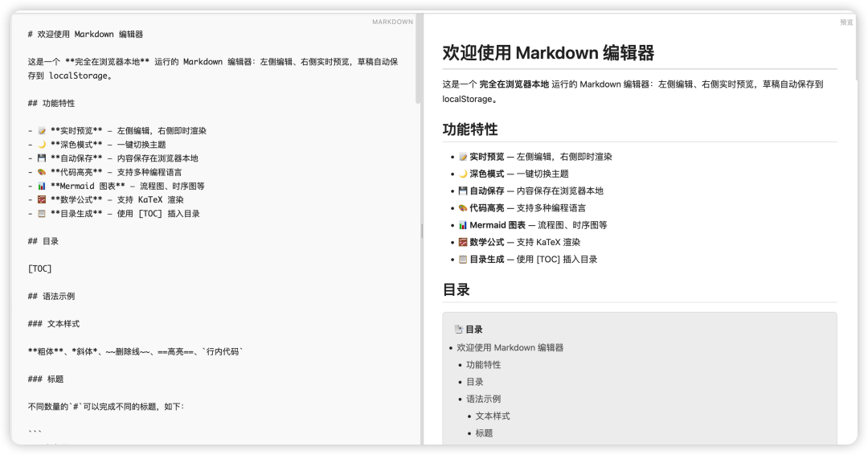Screen dimensions: 868x455
Task: Click the line starting '不同数量的`#`' in the editor
Action: pyautogui.click(x=106, y=407)
